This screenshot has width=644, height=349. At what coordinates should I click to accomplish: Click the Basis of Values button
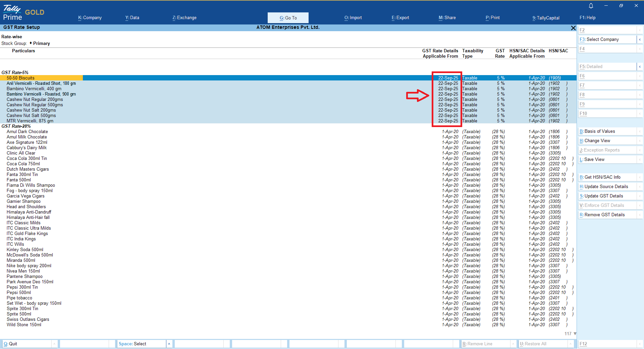tap(599, 131)
